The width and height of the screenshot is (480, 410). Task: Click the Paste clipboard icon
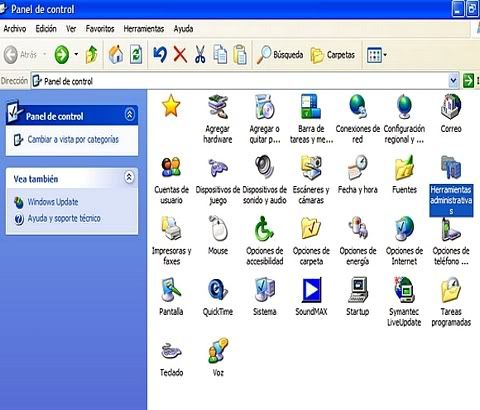pos(240,54)
